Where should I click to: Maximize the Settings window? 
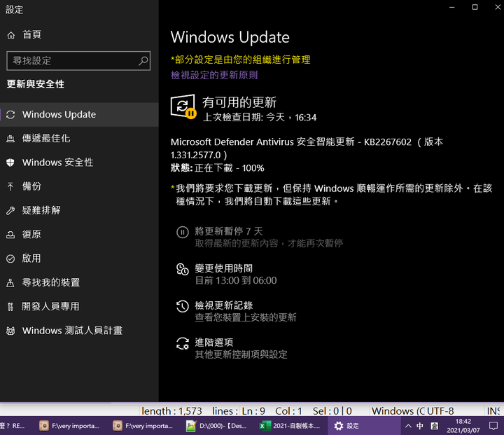point(475,7)
